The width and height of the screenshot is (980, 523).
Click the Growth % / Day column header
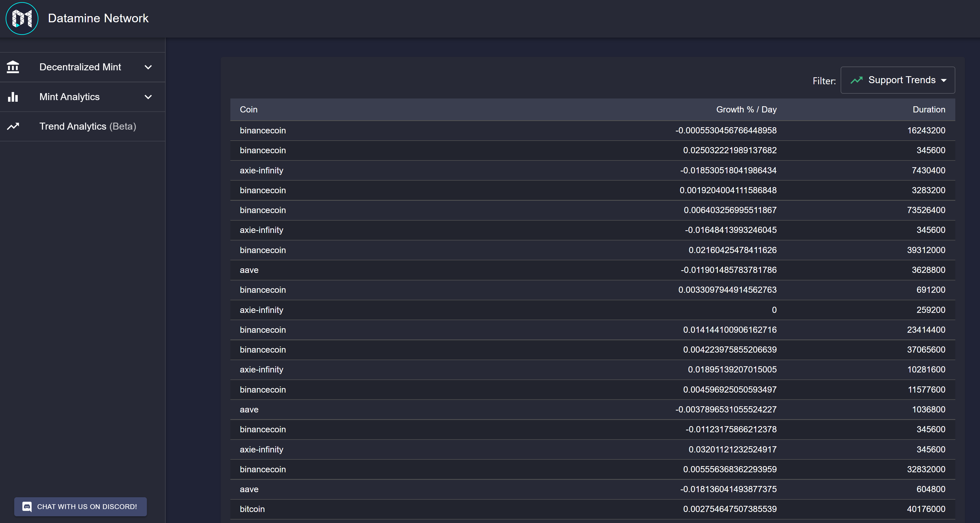click(746, 109)
